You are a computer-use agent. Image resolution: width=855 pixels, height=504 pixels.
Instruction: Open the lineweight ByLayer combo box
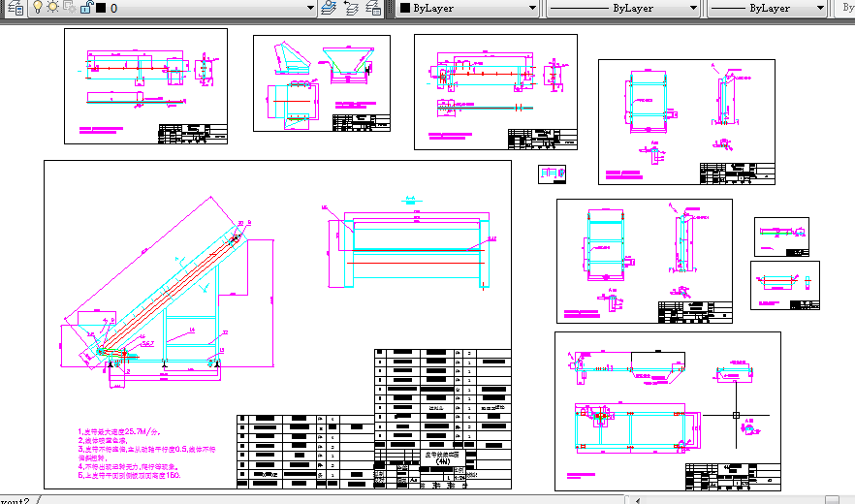[x=767, y=8]
